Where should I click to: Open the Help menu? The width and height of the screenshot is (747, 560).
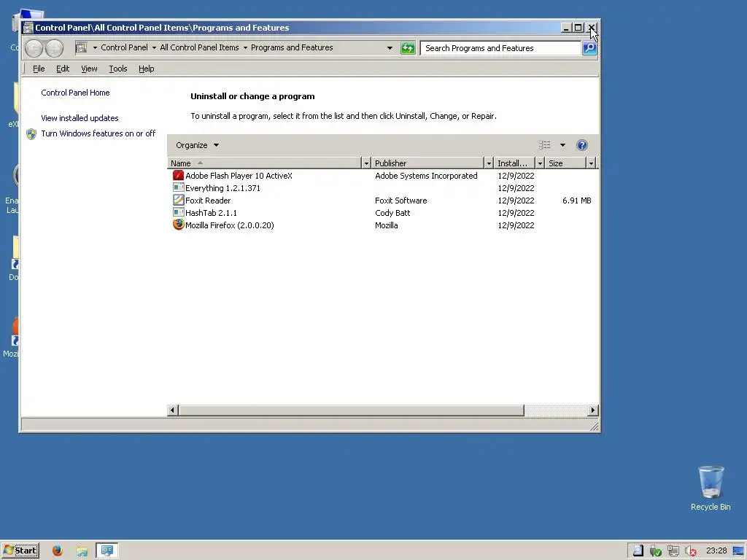[x=146, y=69]
